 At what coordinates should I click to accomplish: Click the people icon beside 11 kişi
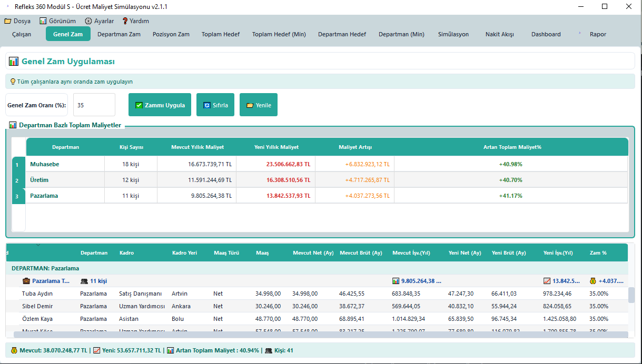pos(84,281)
